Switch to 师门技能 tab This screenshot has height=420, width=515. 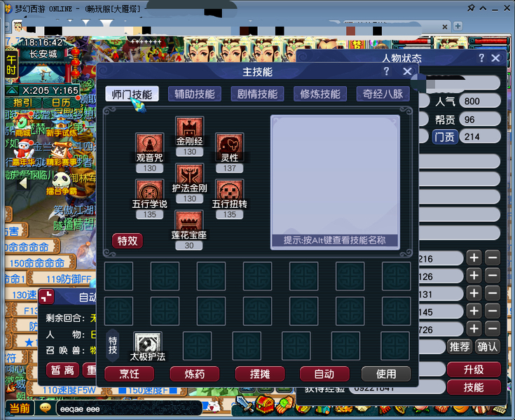point(132,94)
